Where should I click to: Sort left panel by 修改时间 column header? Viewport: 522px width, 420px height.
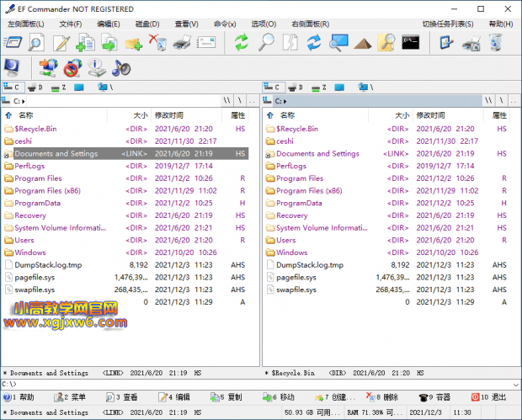tap(169, 115)
